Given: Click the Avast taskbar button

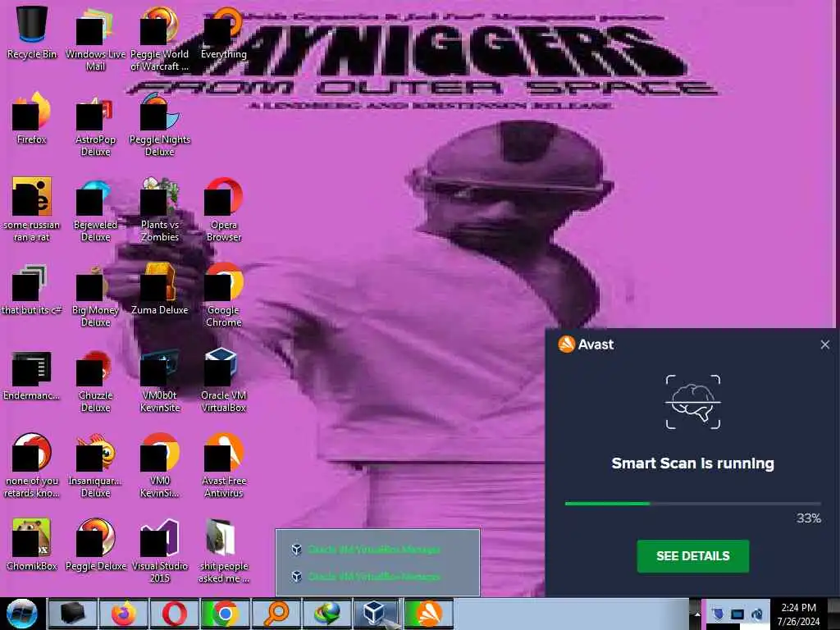Looking at the screenshot, I should point(428,614).
